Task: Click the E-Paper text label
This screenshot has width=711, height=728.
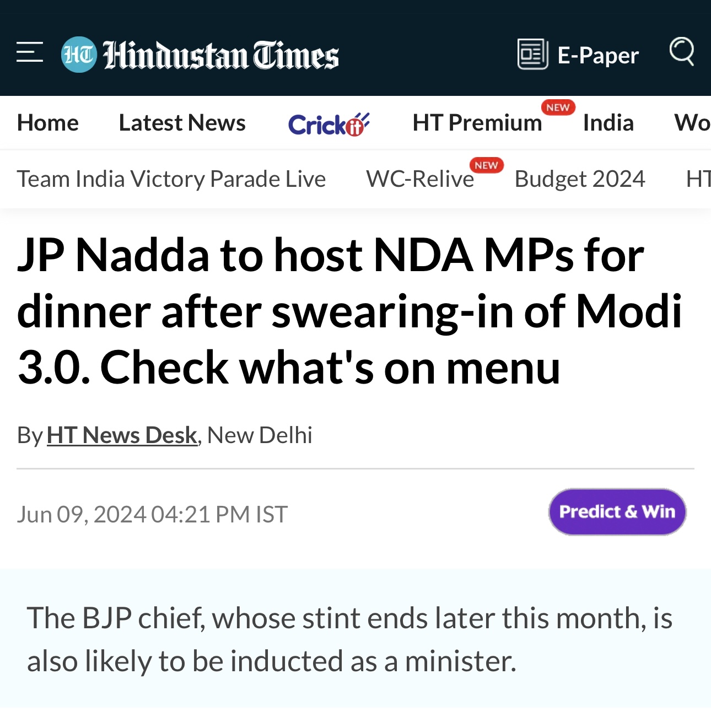Action: pos(598,55)
